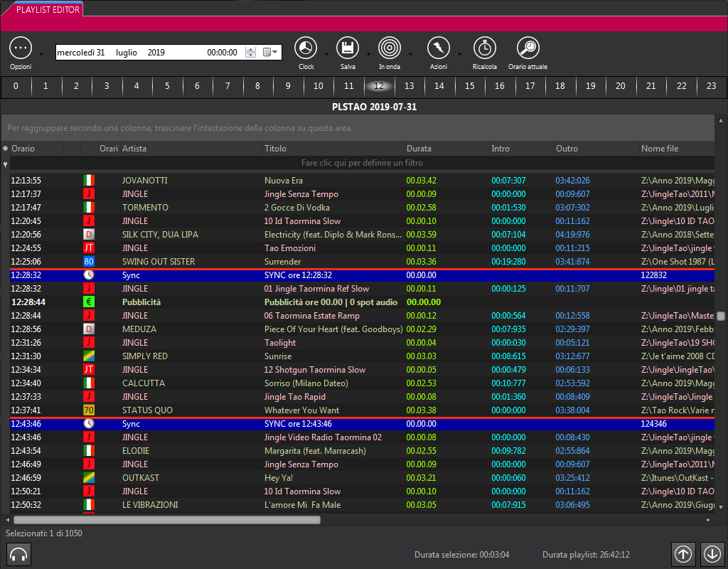The image size is (728, 569).
Task: Move selection down with arrow button
Action: pyautogui.click(x=712, y=554)
